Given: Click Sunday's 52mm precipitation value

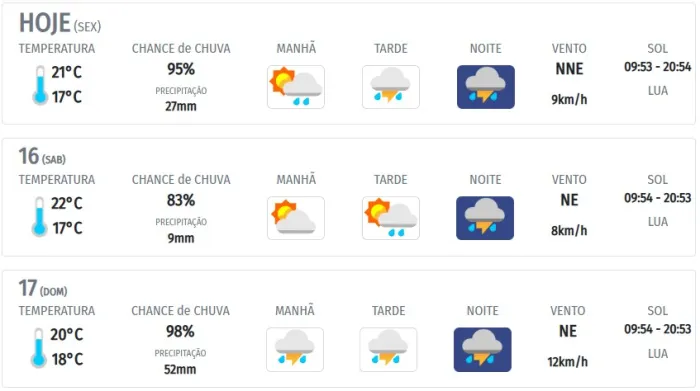Looking at the screenshot, I should pyautogui.click(x=180, y=370).
